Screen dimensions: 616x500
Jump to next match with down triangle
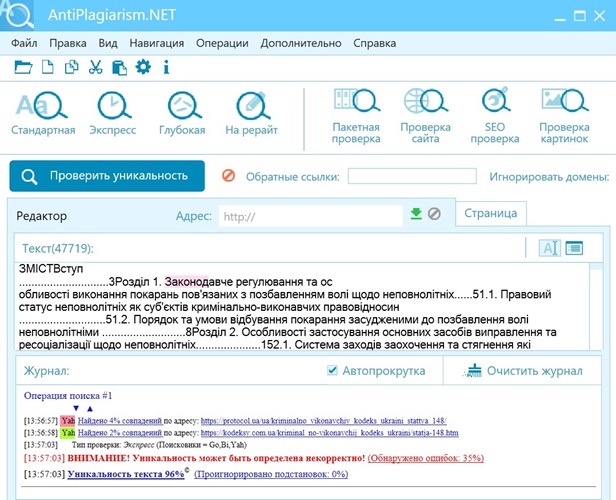(x=76, y=408)
